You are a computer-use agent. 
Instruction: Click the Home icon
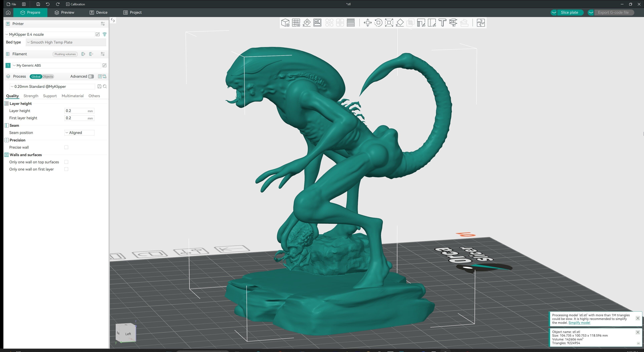[x=8, y=13]
